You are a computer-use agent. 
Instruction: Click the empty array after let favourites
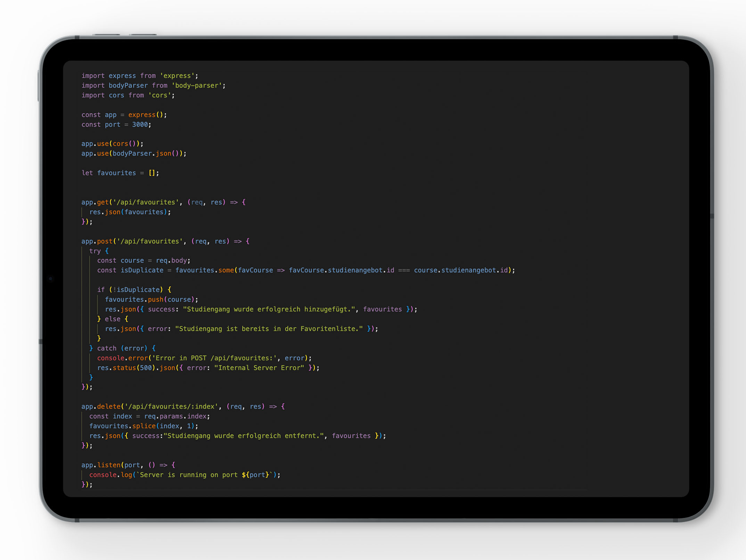click(x=152, y=173)
